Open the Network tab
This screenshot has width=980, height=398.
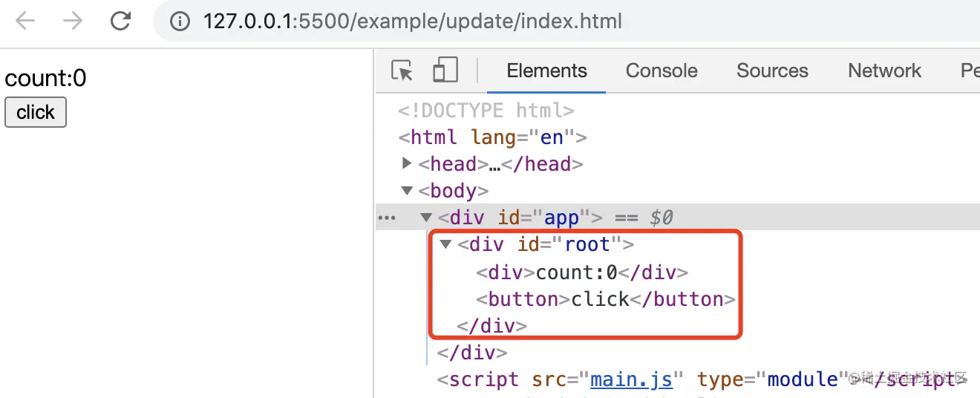(x=884, y=71)
